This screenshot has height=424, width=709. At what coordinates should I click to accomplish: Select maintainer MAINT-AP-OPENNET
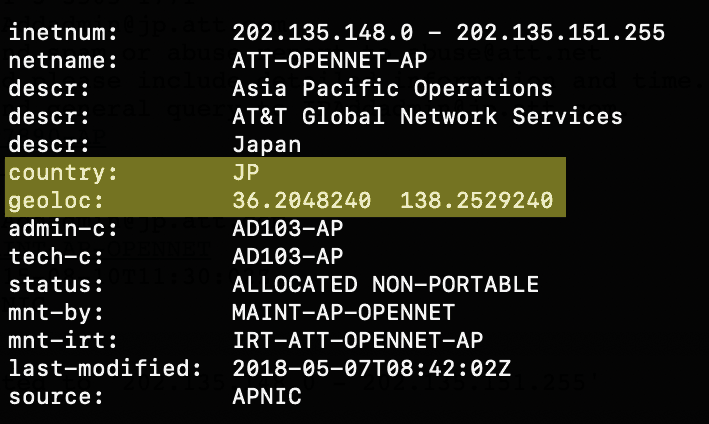(x=344, y=313)
